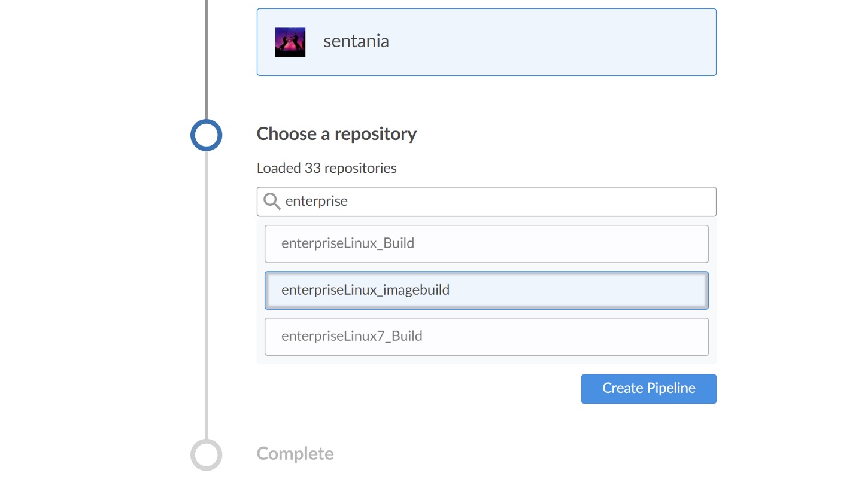Viewport: 868px width, 488px height.
Task: Click the Create Pipeline button
Action: (649, 389)
